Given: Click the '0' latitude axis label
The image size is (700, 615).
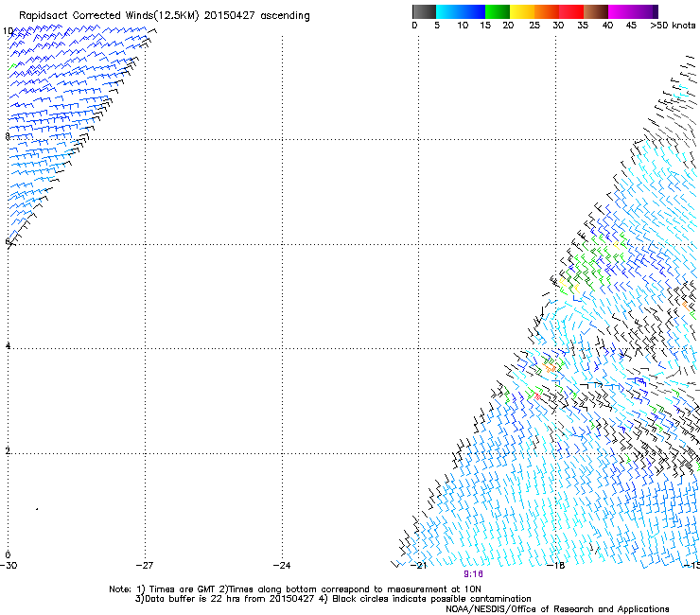Looking at the screenshot, I should (x=8, y=555).
